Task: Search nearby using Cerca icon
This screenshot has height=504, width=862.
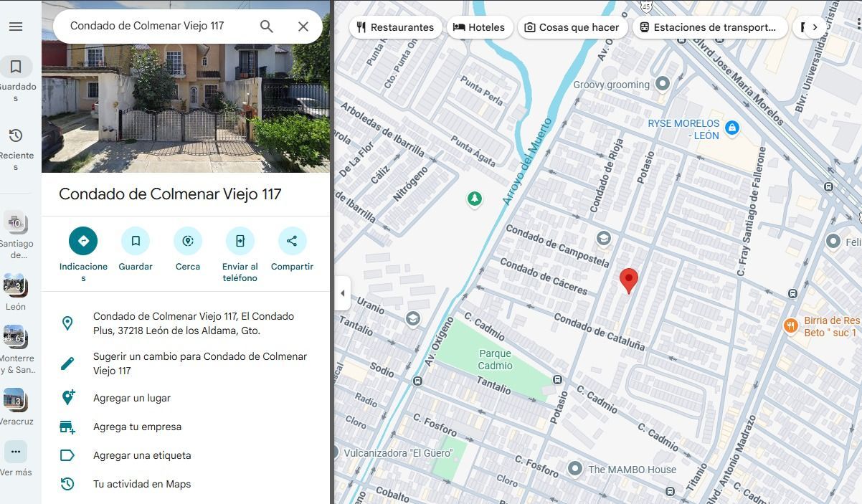Action: (188, 241)
